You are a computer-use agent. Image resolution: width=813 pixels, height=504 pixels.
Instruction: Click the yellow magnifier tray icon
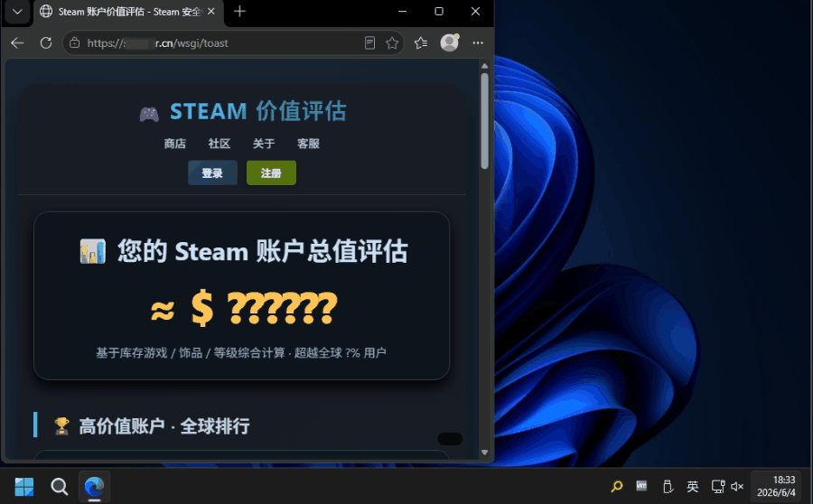[x=616, y=486]
